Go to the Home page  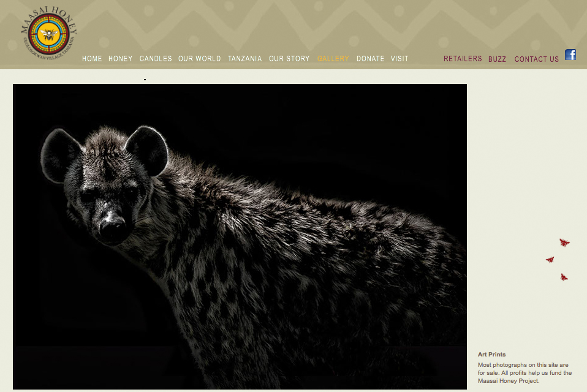point(92,59)
